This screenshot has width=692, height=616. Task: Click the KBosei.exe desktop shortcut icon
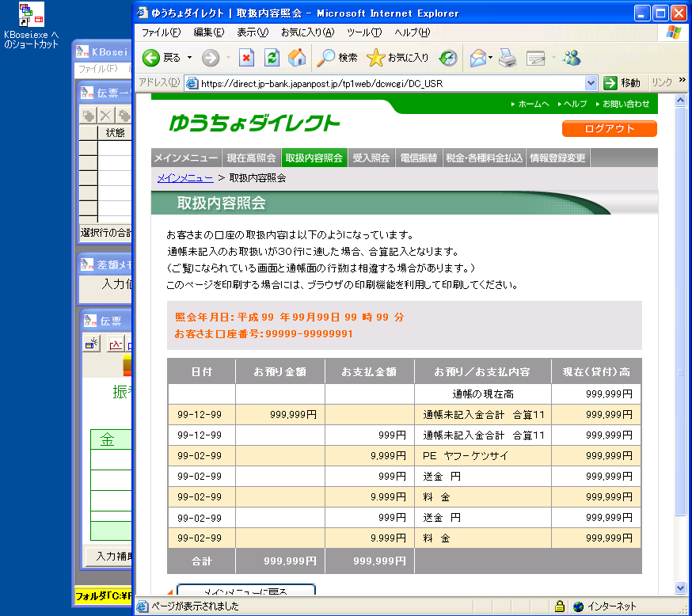pos(32,14)
